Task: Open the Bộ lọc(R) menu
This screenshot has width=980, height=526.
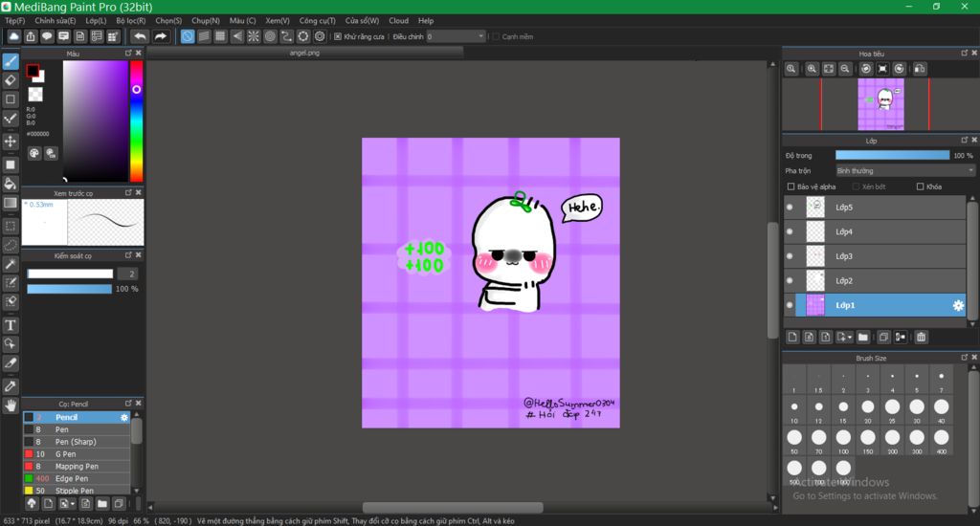Action: 130,21
